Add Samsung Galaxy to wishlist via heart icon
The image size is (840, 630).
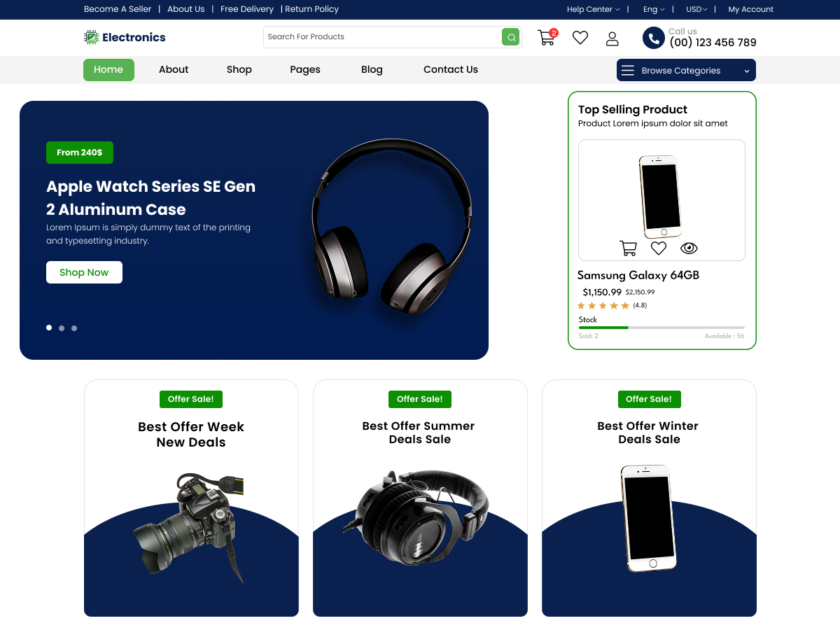(x=658, y=247)
